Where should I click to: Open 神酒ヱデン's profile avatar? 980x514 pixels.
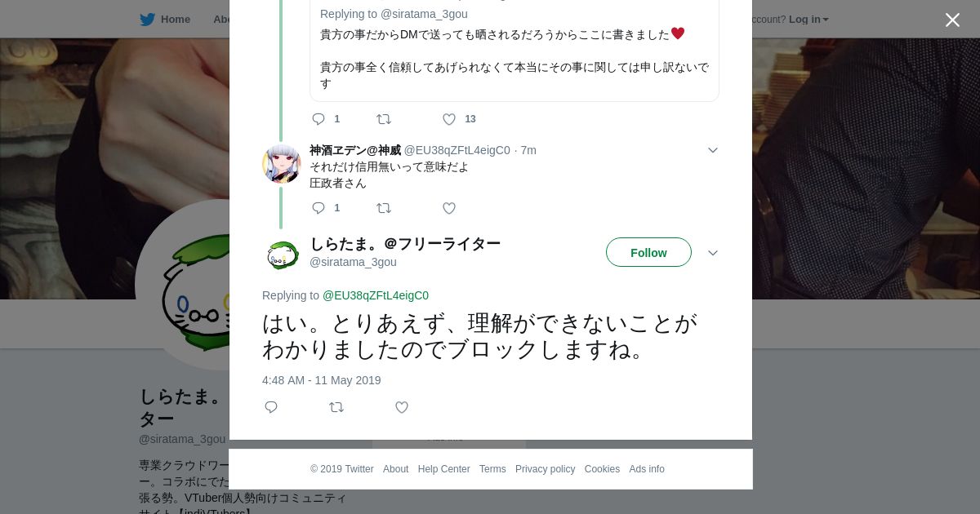[x=282, y=164]
